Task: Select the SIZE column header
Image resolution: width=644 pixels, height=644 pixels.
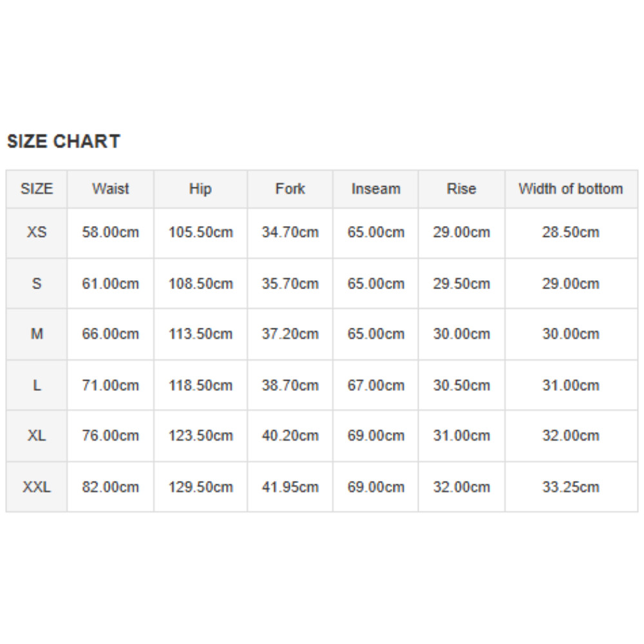Action: click(x=37, y=189)
